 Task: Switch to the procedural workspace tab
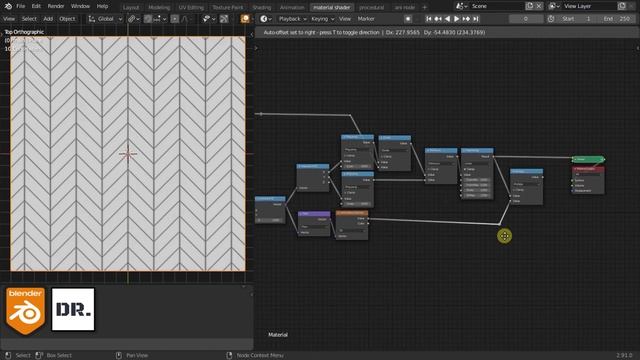(x=371, y=7)
